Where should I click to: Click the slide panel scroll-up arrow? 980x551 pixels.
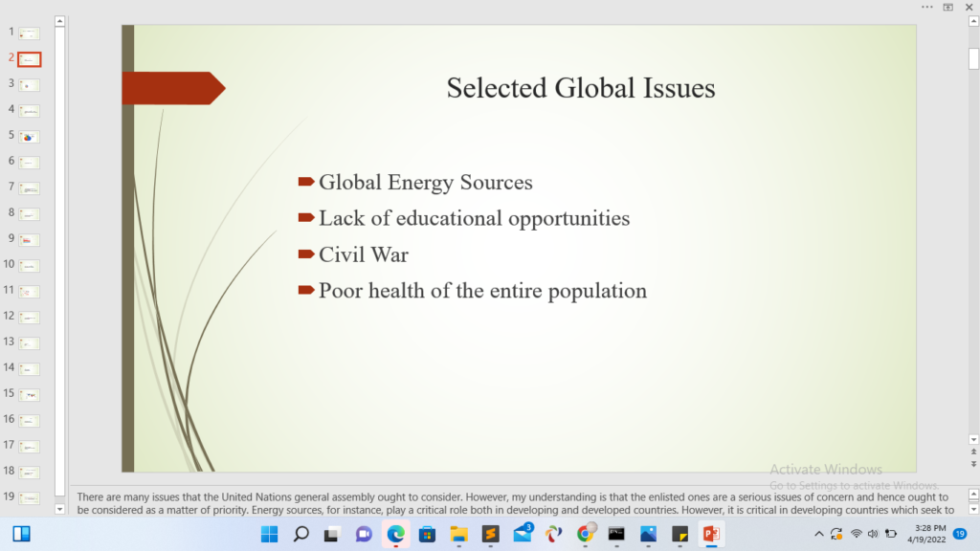click(x=60, y=20)
